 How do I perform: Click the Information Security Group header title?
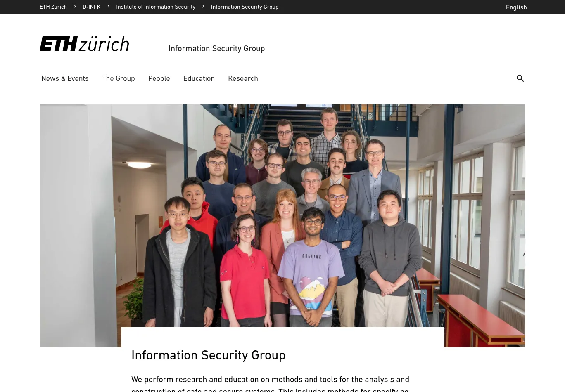pyautogui.click(x=216, y=48)
